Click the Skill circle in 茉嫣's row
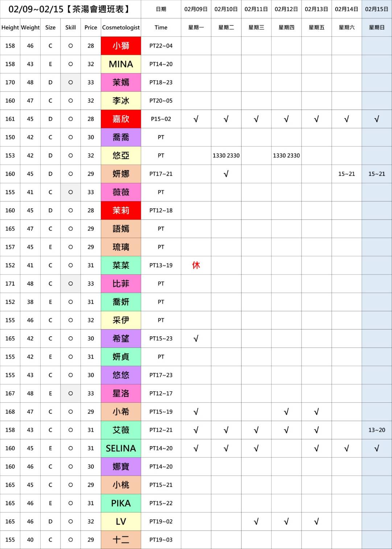The image size is (392, 549). point(70,82)
